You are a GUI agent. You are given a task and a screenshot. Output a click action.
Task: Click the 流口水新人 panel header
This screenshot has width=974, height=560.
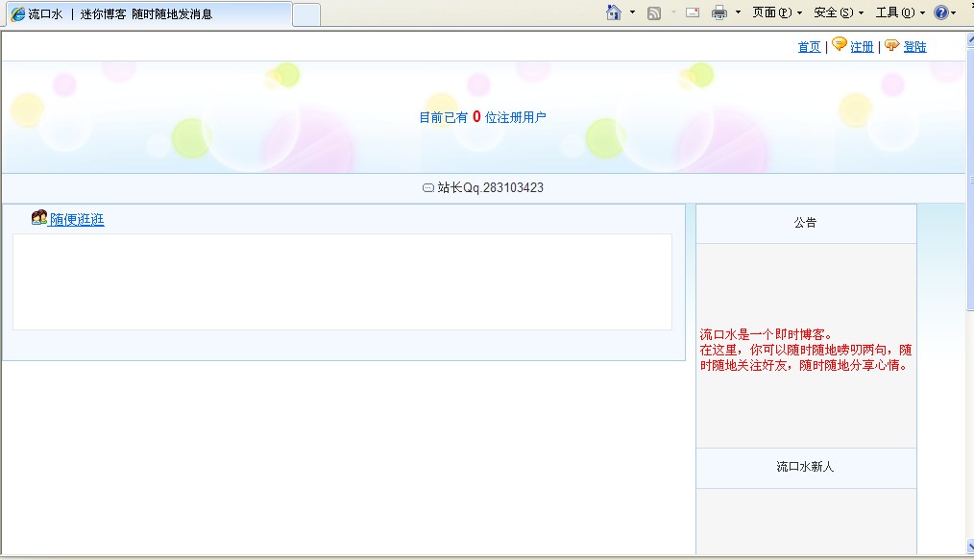(806, 467)
